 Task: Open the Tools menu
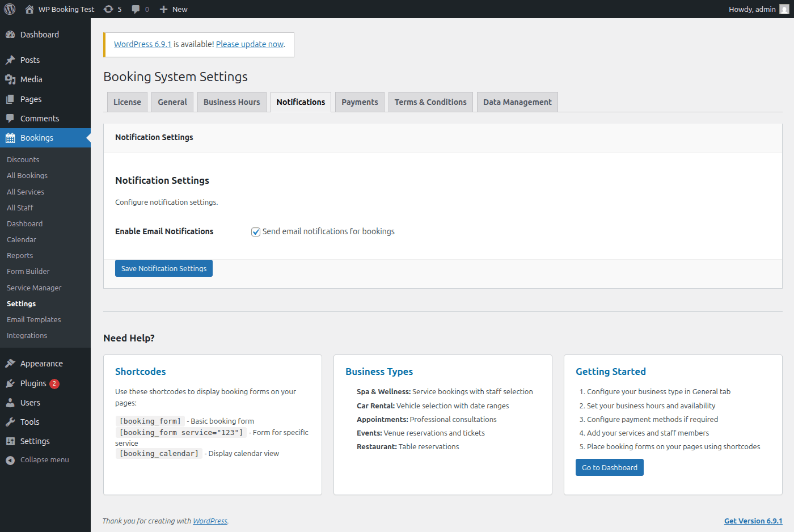[x=29, y=422]
